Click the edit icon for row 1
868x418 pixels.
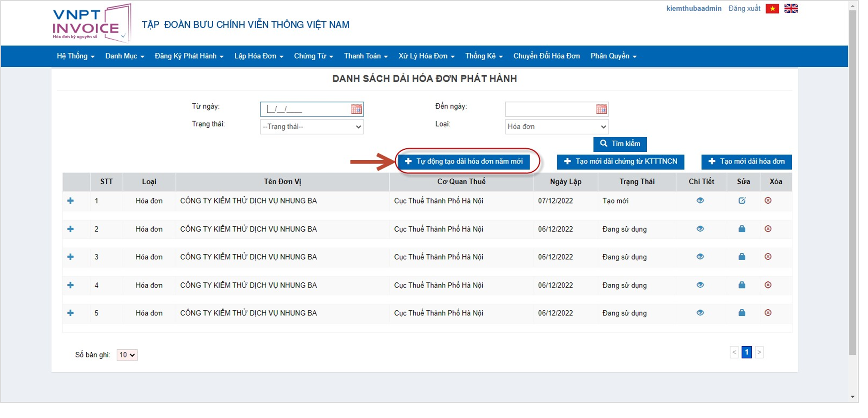pyautogui.click(x=742, y=201)
